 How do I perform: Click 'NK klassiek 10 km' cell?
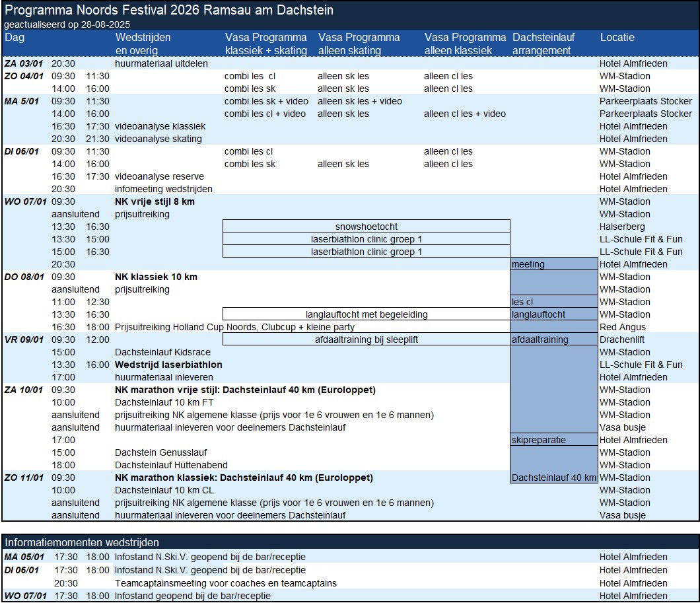[x=156, y=277]
